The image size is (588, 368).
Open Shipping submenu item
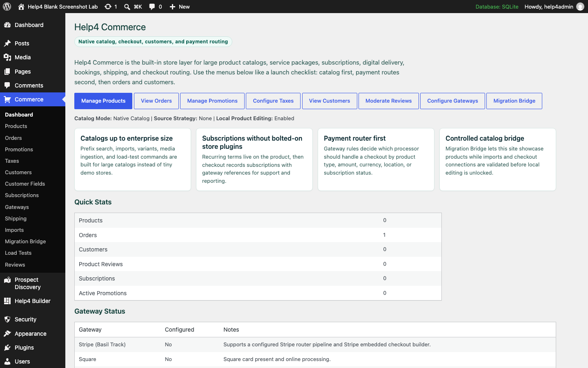tap(16, 219)
